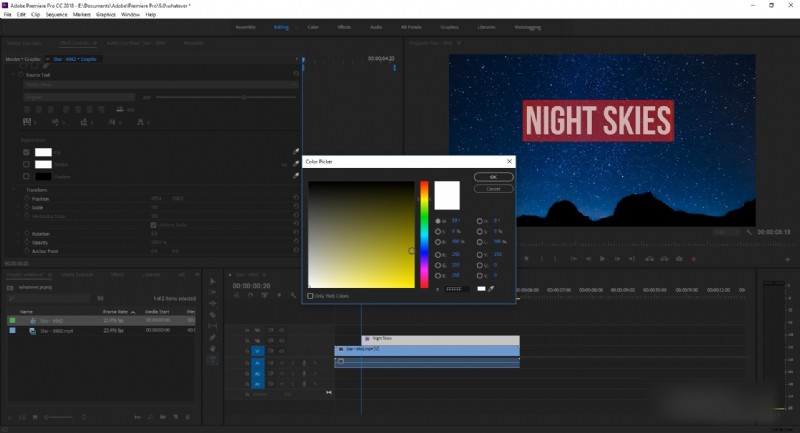Pick a hue on the rainbow hue strip
This screenshot has height=433, width=800.
point(424,235)
